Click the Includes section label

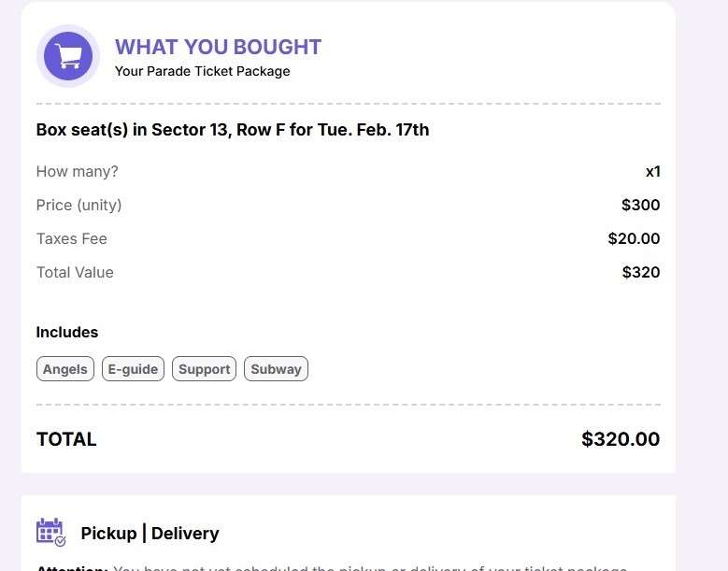point(67,333)
